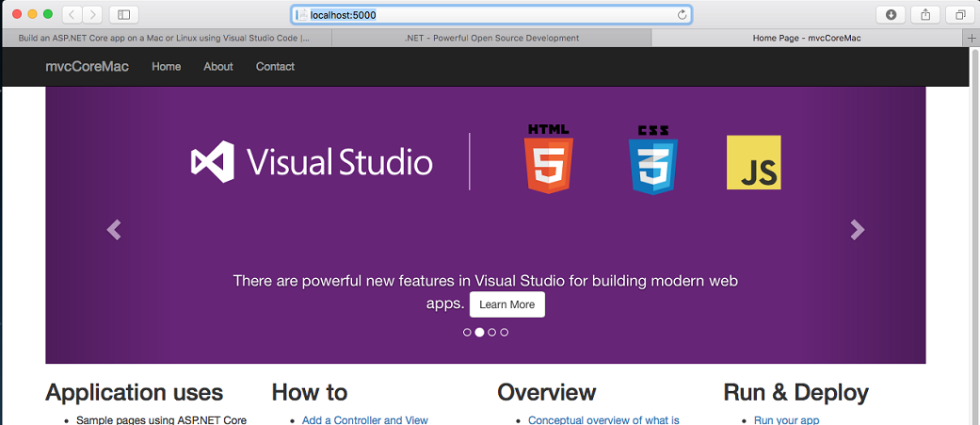Click the CSS3 logo in the banner
This screenshot has height=425, width=980.
coord(653,159)
